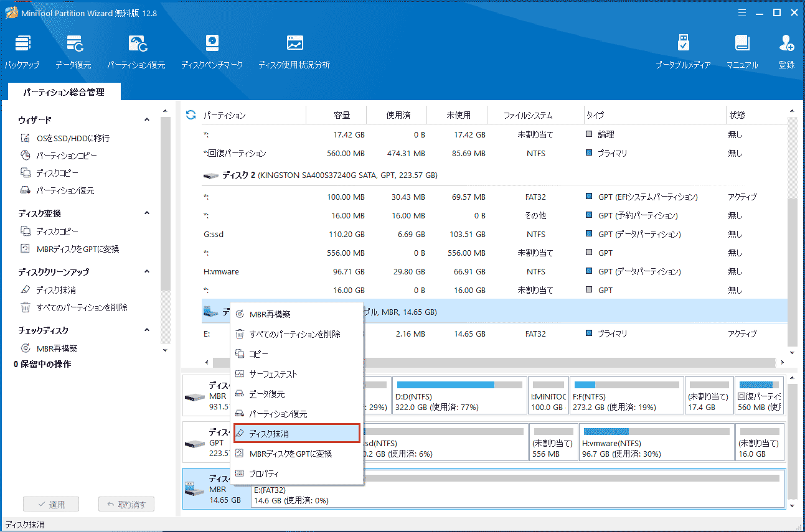Open ディスク使用状況分析 tool
805x532 pixels.
click(294, 52)
